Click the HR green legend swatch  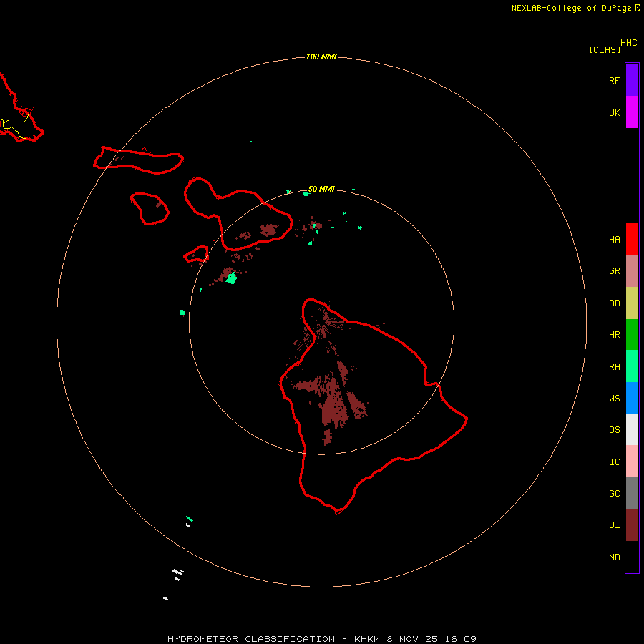click(x=632, y=335)
